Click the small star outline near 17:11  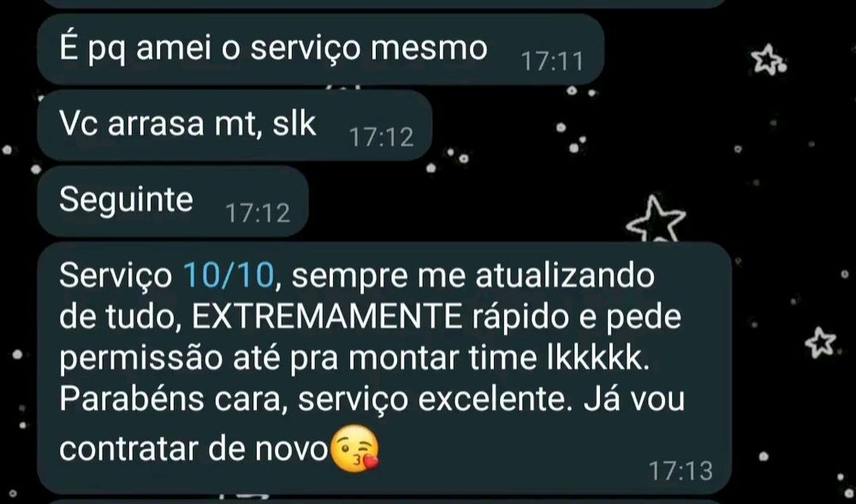[x=768, y=59]
